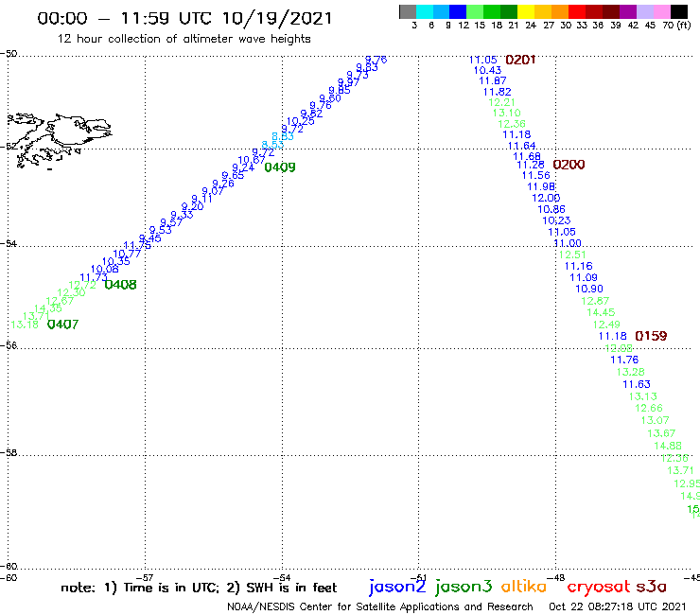Screen dimensions: 700x615
Task: Click the -56 latitude axis label
Action: coord(9,345)
